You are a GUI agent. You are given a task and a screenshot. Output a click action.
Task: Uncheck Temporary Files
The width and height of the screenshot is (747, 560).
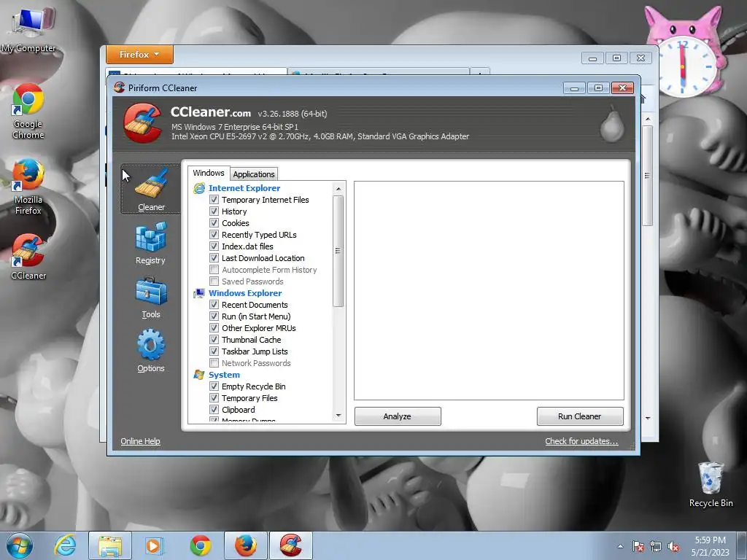point(214,398)
